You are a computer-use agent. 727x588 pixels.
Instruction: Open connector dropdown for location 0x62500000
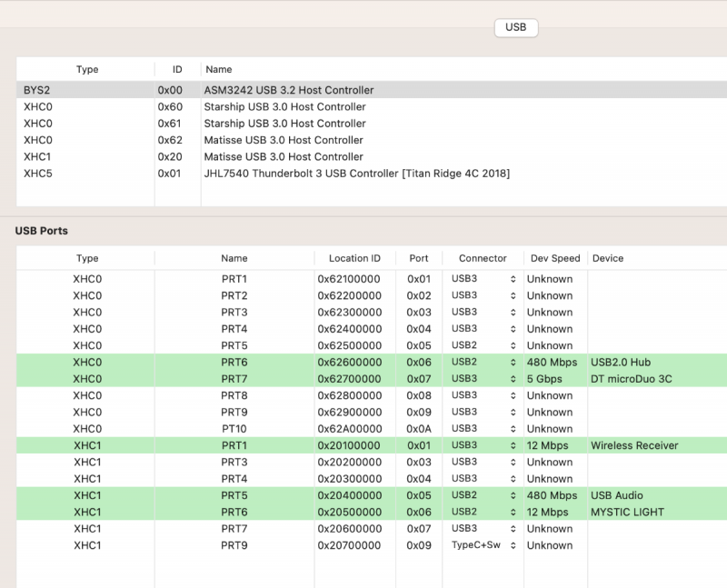(x=483, y=345)
